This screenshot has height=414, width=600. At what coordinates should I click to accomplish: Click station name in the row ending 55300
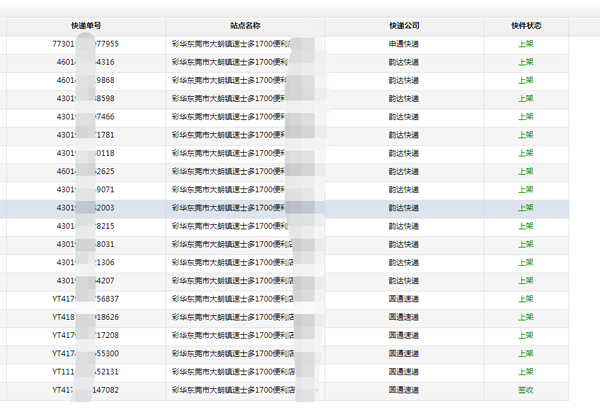233,354
